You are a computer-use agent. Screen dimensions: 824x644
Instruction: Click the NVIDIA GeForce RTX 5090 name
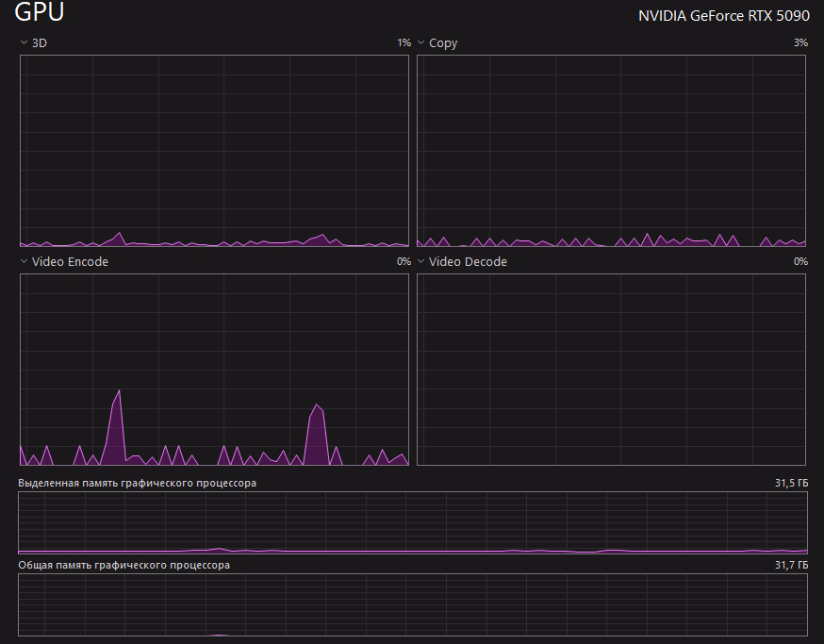723,16
